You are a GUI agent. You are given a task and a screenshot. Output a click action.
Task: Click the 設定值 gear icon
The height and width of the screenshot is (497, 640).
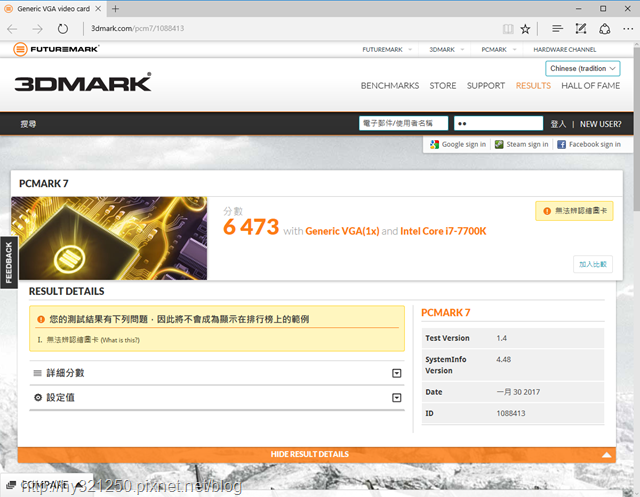pos(38,397)
